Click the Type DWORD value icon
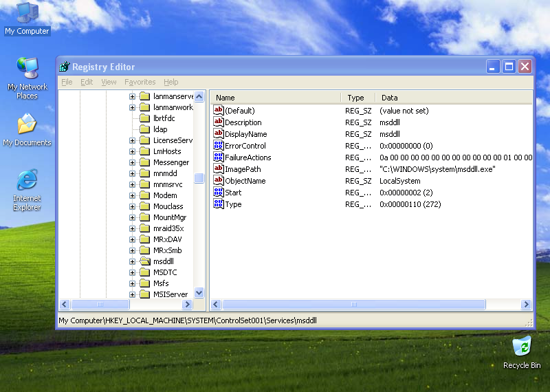The height and width of the screenshot is (392, 550). click(x=218, y=204)
